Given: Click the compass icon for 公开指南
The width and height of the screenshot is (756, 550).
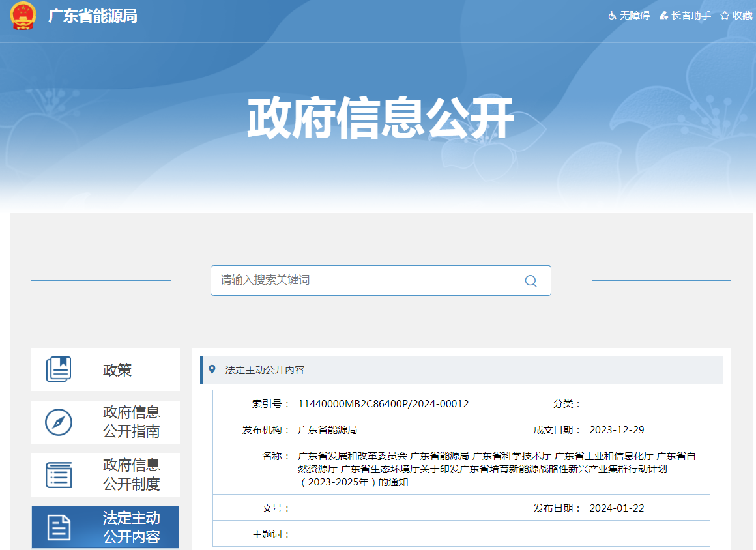Looking at the screenshot, I should coord(59,422).
